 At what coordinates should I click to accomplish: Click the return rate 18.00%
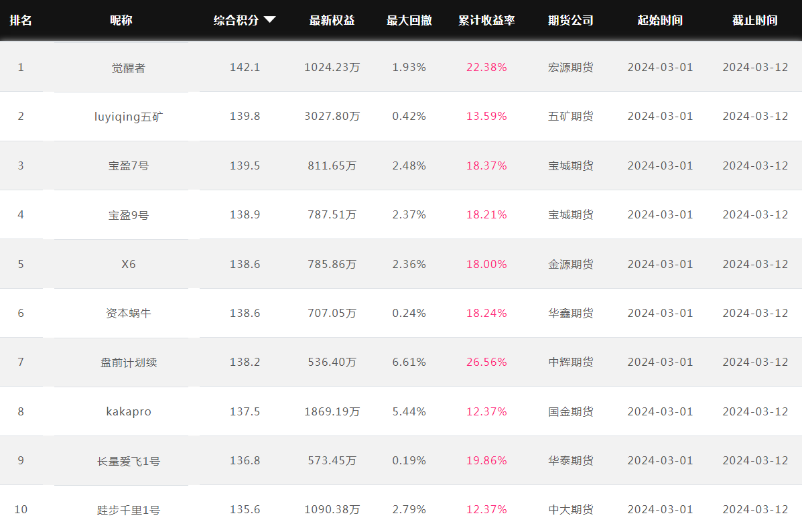pyautogui.click(x=486, y=264)
